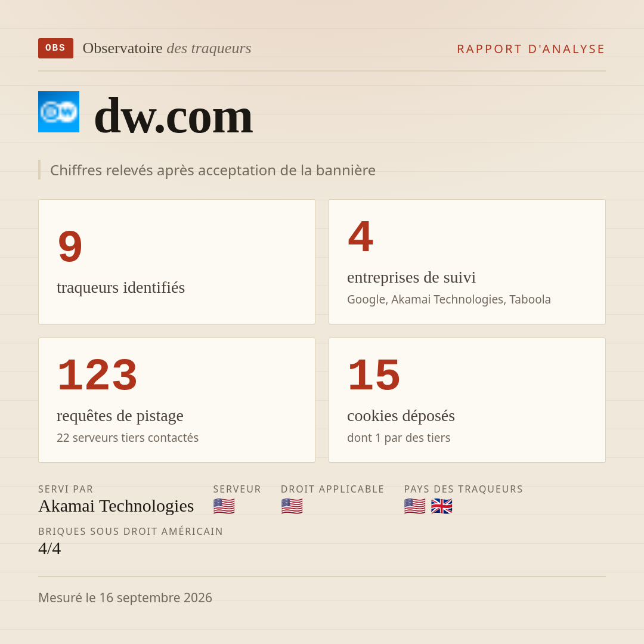Click the US flag under Pays des traqueurs
Screen dimensions: 644x644
pos(414,506)
